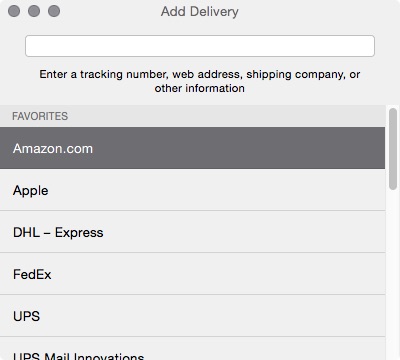Click the Add Delivery window title
The width and height of the screenshot is (400, 360).
point(200,12)
